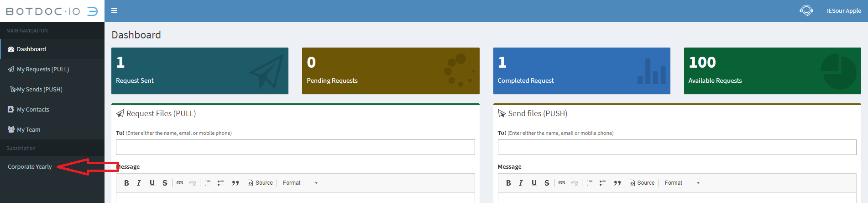Toggle Bold in Request Files editor
The height and width of the screenshot is (203, 868).
click(126, 183)
